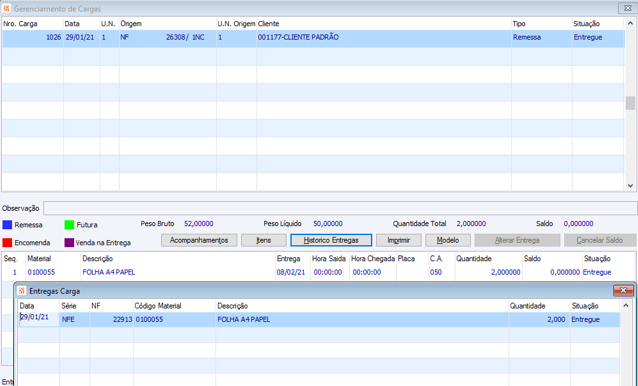The image size is (638, 386).
Task: Click the red Encomenda color swatch
Action: coord(7,242)
